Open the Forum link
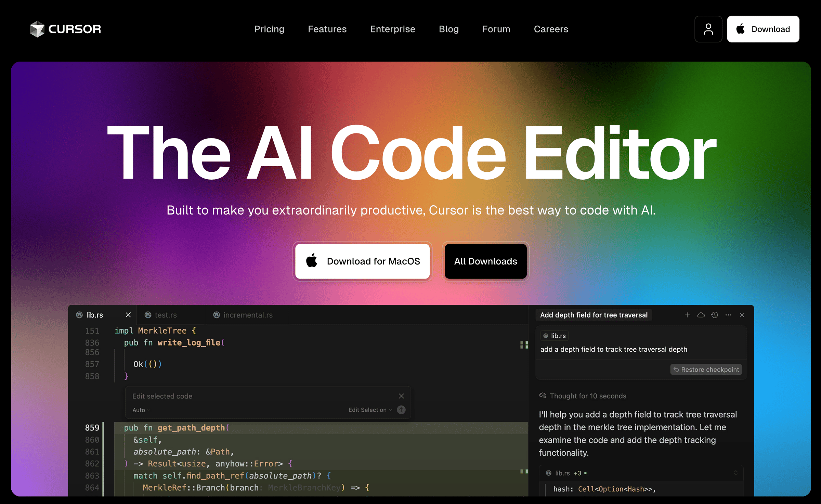Screen dimensions: 821x504 496,29
